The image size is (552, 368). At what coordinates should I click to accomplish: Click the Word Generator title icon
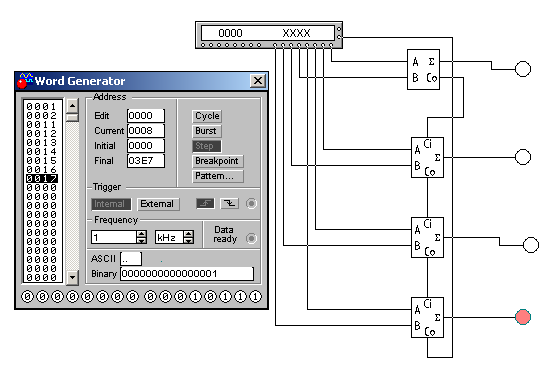(x=25, y=81)
